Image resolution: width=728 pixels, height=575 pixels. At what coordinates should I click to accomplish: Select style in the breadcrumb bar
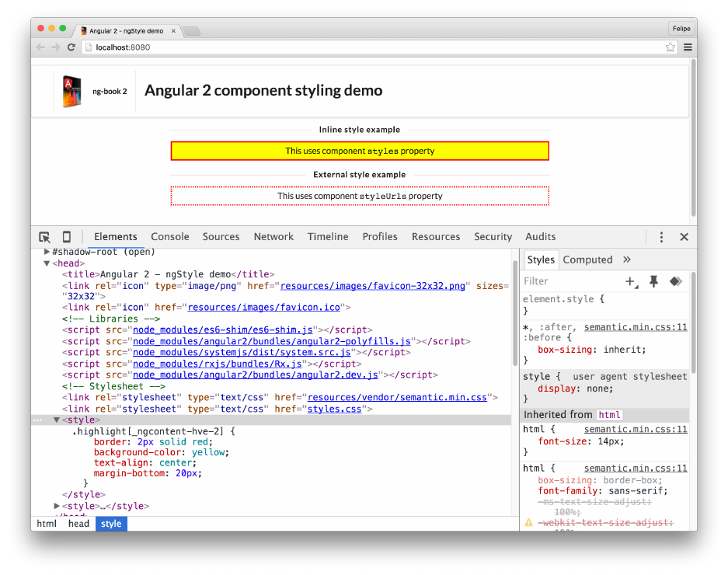pos(111,524)
